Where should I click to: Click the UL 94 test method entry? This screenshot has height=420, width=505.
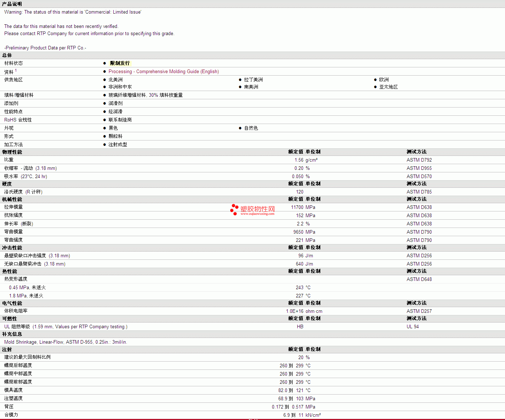(x=412, y=327)
